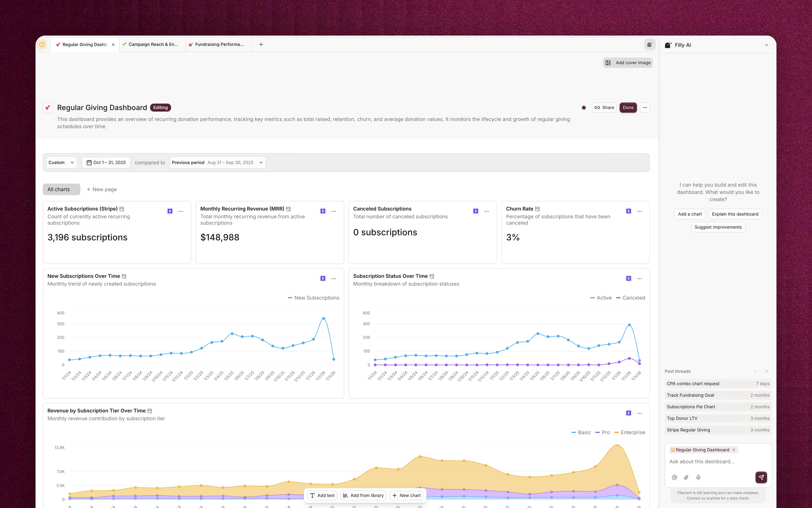Image resolution: width=812 pixels, height=508 pixels.
Task: Open the Churn Rate card options menu
Action: coord(639,211)
